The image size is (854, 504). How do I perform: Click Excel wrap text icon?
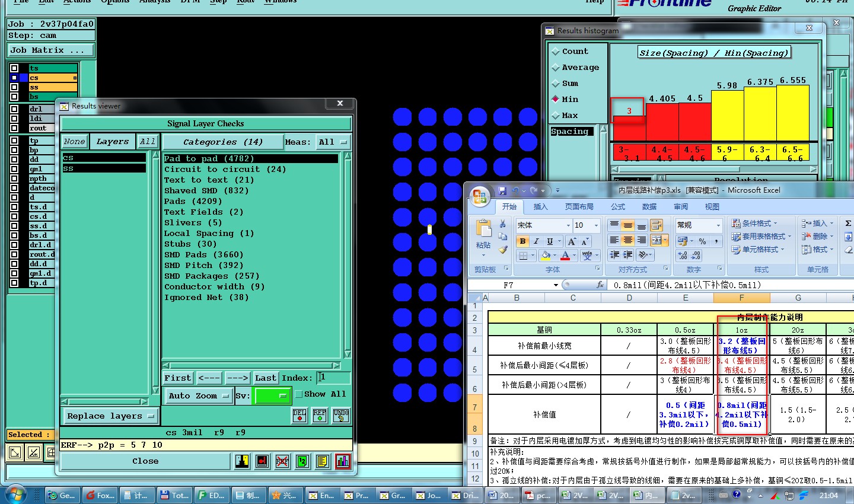click(657, 225)
